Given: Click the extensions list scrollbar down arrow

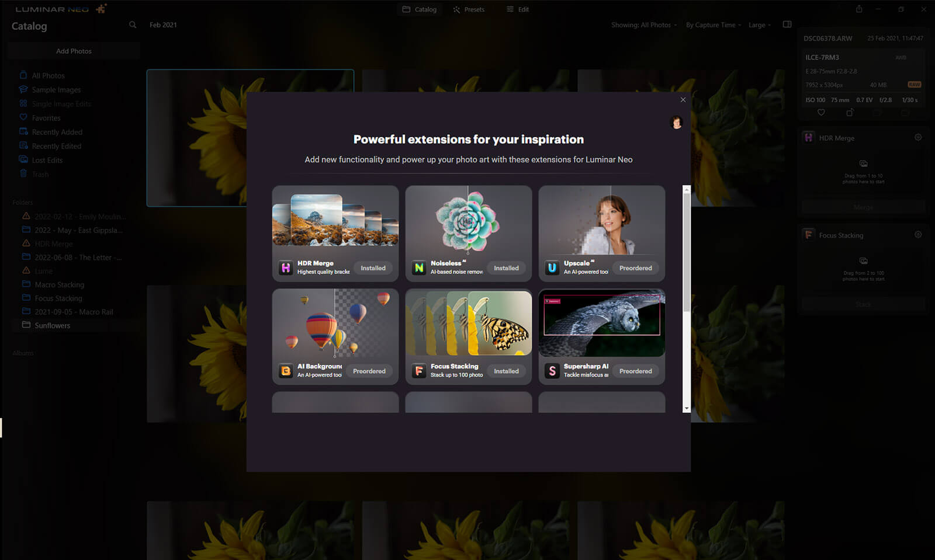Looking at the screenshot, I should coord(687,409).
